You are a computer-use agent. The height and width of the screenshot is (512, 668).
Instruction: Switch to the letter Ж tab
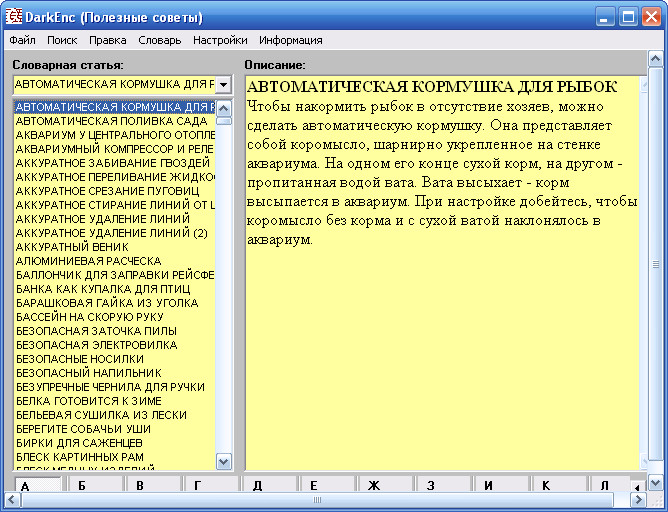pyautogui.click(x=374, y=486)
